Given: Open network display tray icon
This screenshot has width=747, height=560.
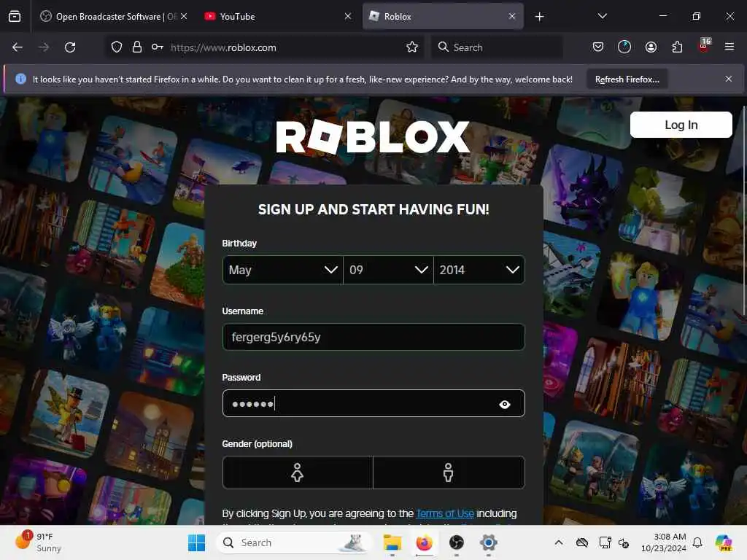Looking at the screenshot, I should pyautogui.click(x=605, y=542).
